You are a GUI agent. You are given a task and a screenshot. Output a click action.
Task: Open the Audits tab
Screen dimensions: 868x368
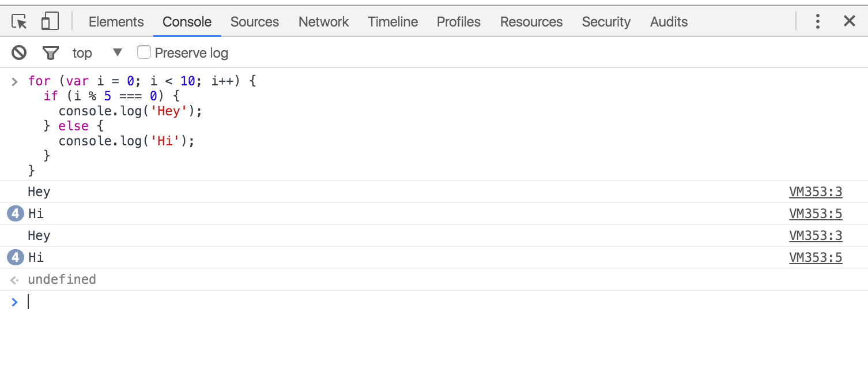pyautogui.click(x=669, y=22)
